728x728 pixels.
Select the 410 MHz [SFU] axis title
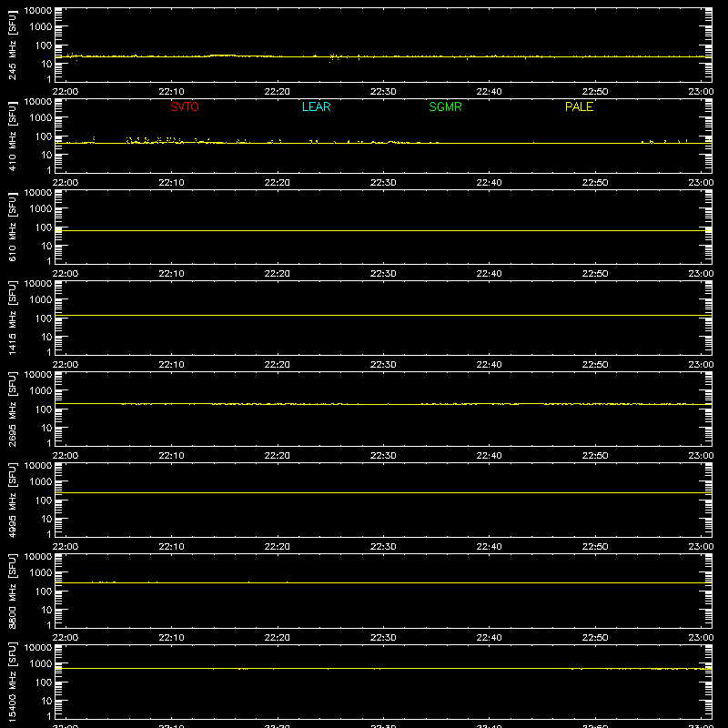(x=13, y=136)
